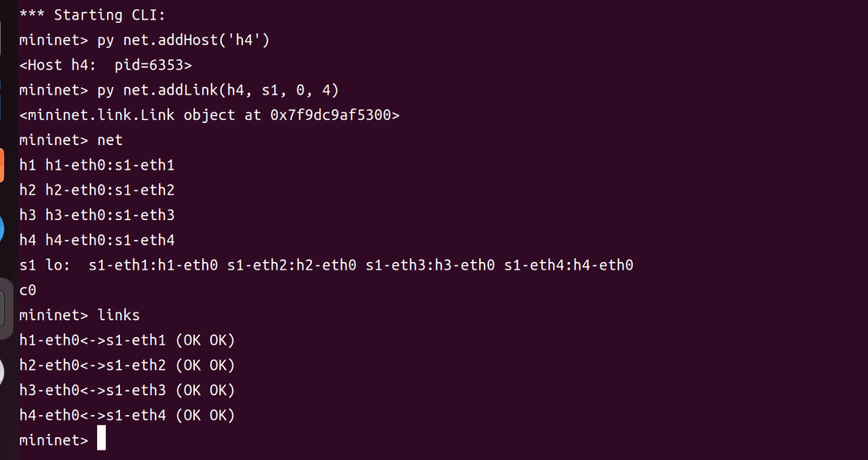
Task: Click the highlighted gray dock icon at the left edge
Action: [6, 309]
